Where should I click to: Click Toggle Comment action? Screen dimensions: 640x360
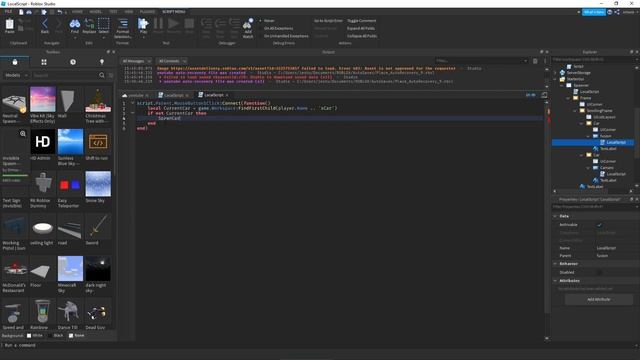pos(362,20)
